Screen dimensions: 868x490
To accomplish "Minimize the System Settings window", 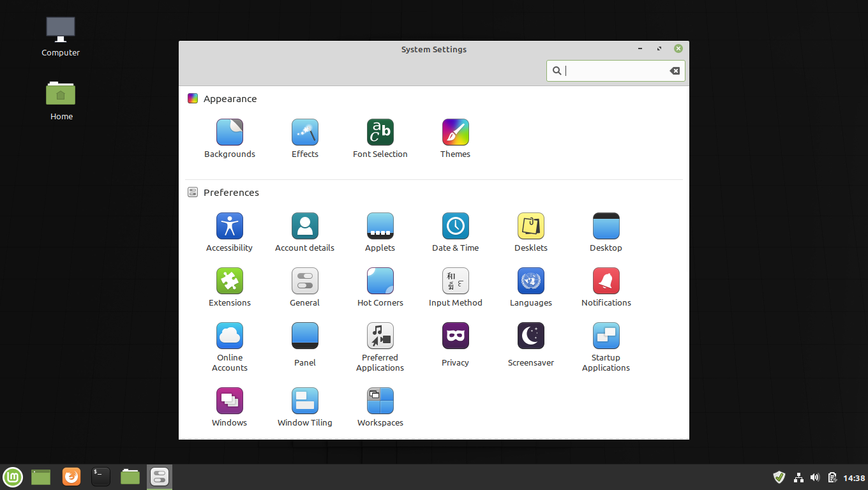I will (x=640, y=49).
